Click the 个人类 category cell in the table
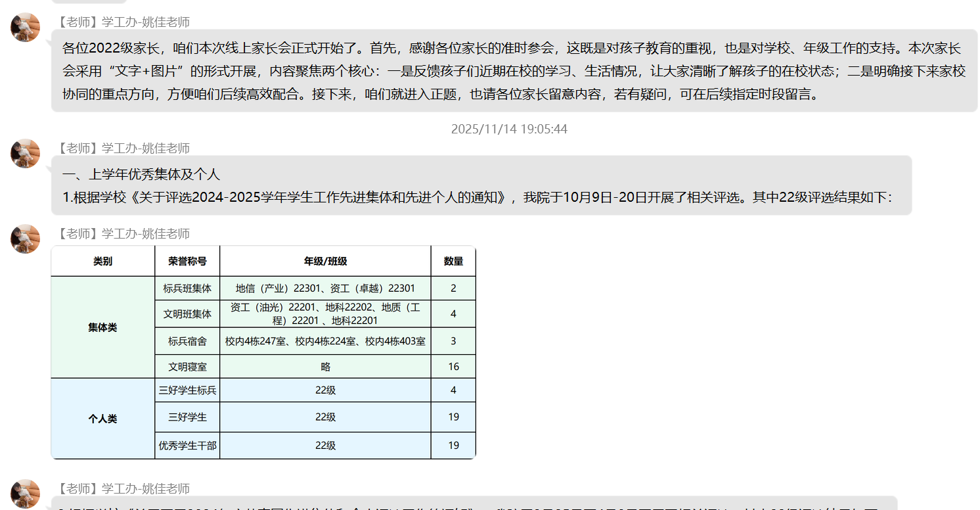This screenshot has width=980, height=510. tap(102, 419)
